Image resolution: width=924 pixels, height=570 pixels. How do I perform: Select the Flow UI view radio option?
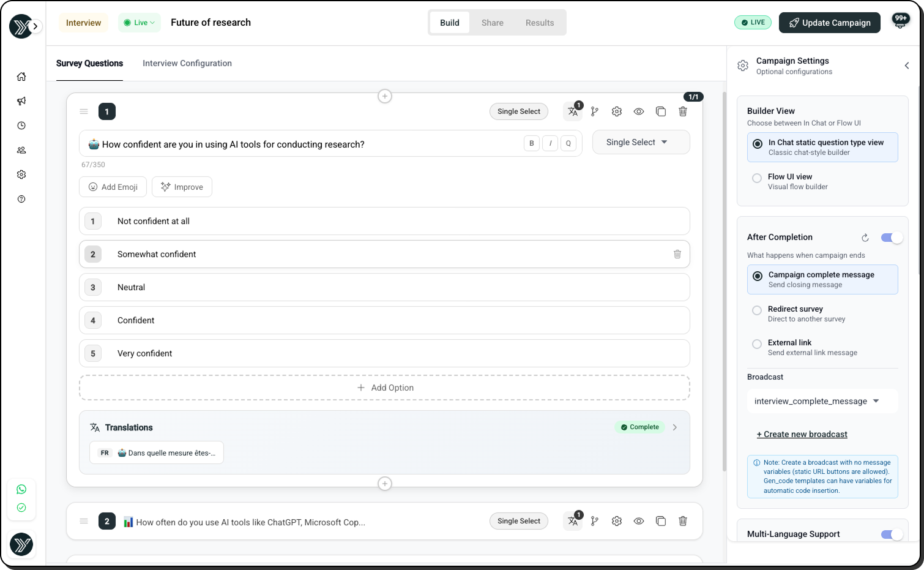[x=757, y=178]
